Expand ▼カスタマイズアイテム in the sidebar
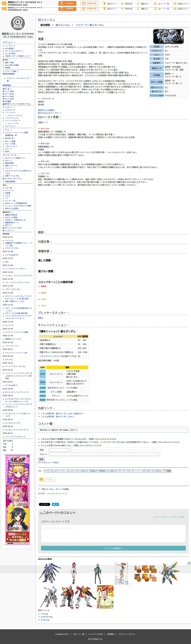The image size is (191, 644). (x=12, y=179)
